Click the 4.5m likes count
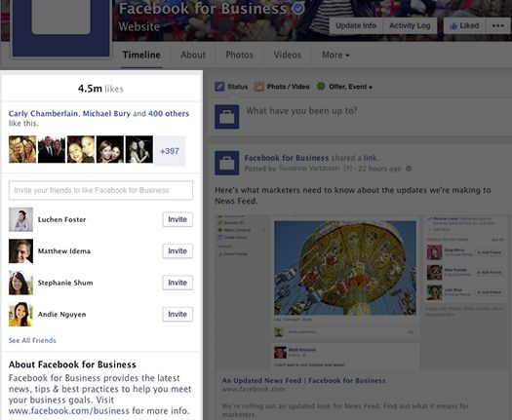The image size is (512, 420). 100,89
